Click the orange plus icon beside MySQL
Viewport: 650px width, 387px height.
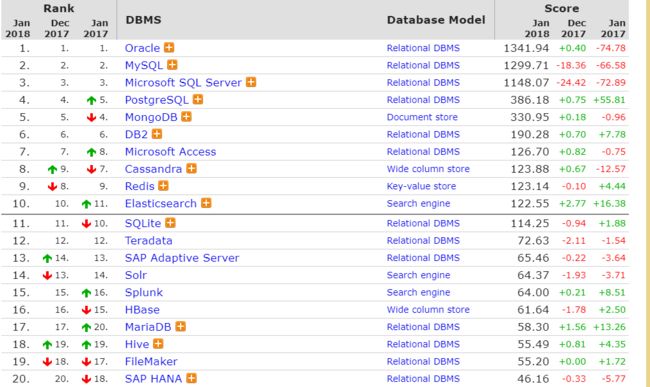click(x=172, y=65)
